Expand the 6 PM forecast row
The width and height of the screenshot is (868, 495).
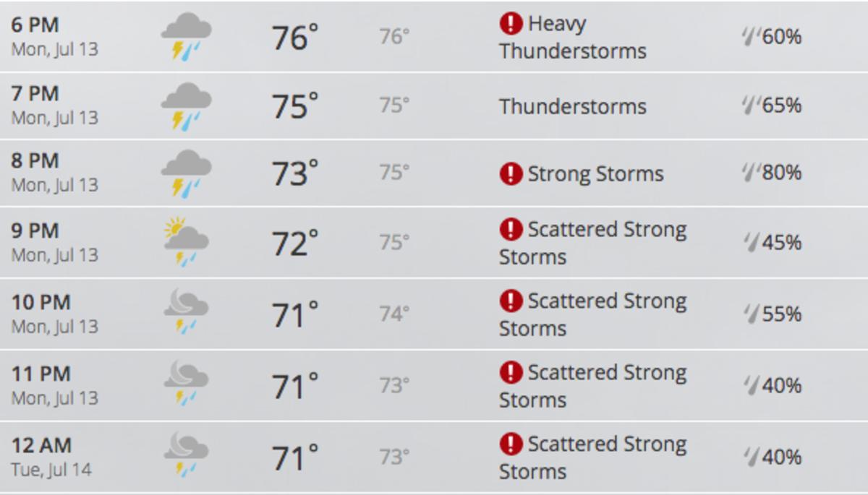tap(434, 35)
